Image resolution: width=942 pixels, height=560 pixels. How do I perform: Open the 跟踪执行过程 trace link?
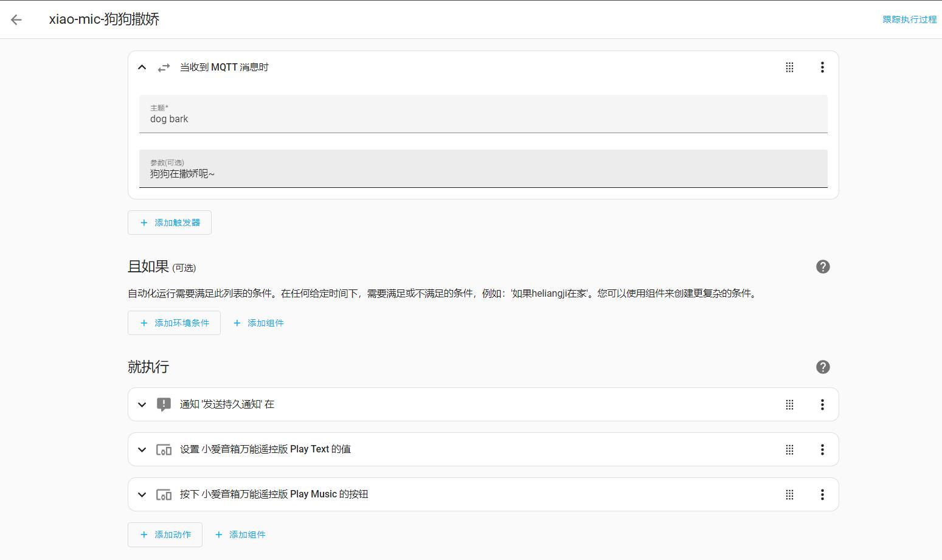(x=909, y=19)
